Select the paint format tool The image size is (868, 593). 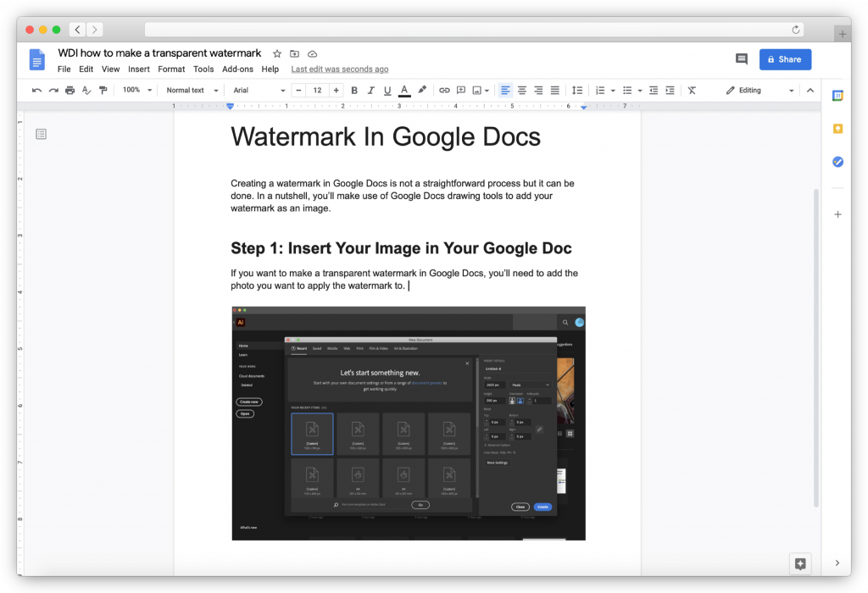[x=103, y=90]
